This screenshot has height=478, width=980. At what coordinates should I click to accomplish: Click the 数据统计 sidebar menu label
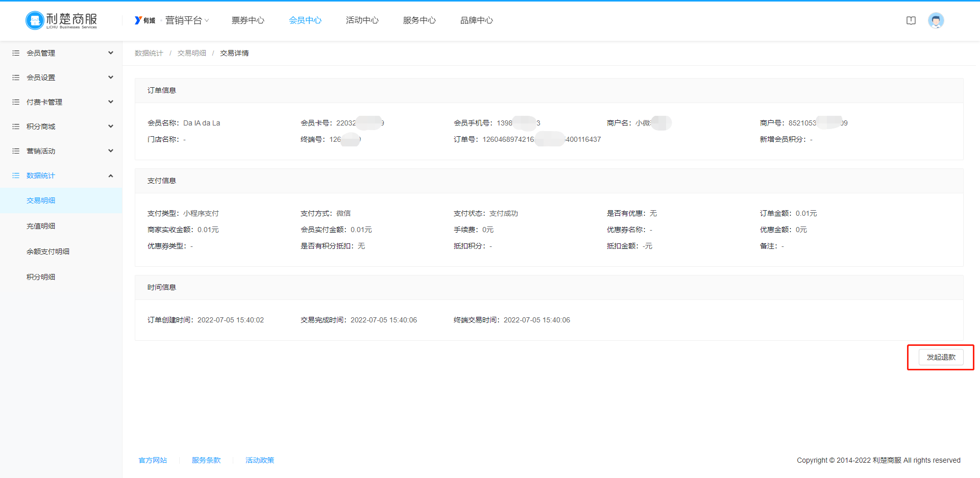click(x=41, y=175)
